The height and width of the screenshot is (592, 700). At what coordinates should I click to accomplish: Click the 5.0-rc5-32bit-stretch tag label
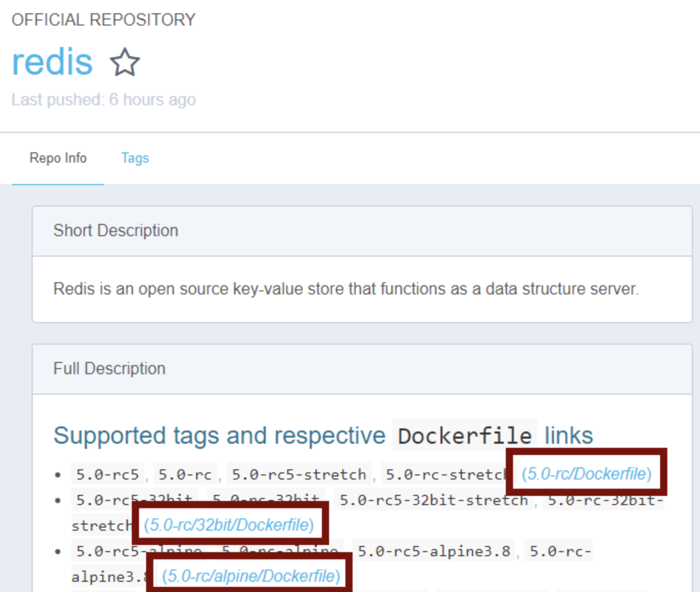(x=433, y=500)
